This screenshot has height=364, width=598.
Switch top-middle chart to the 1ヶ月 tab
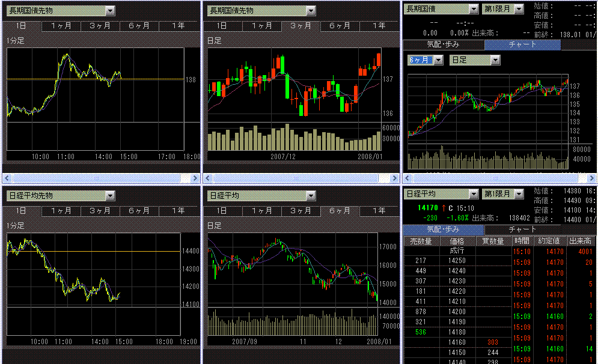[262, 26]
